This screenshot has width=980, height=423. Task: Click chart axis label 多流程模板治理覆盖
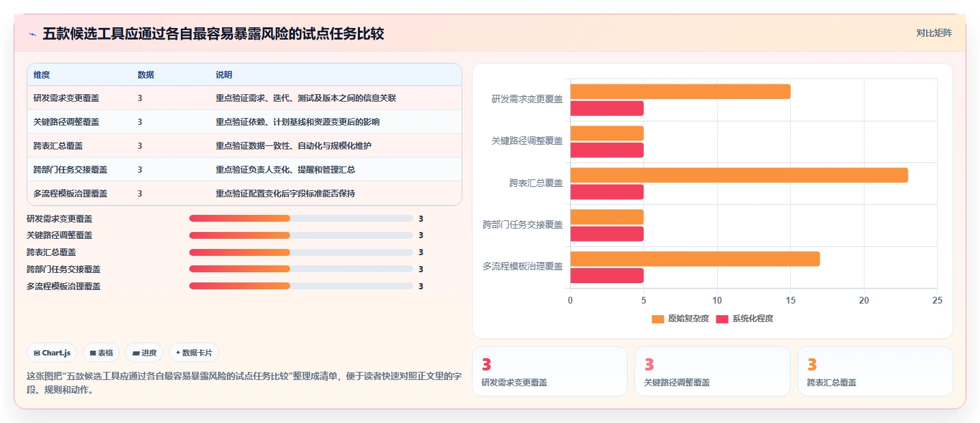click(523, 266)
